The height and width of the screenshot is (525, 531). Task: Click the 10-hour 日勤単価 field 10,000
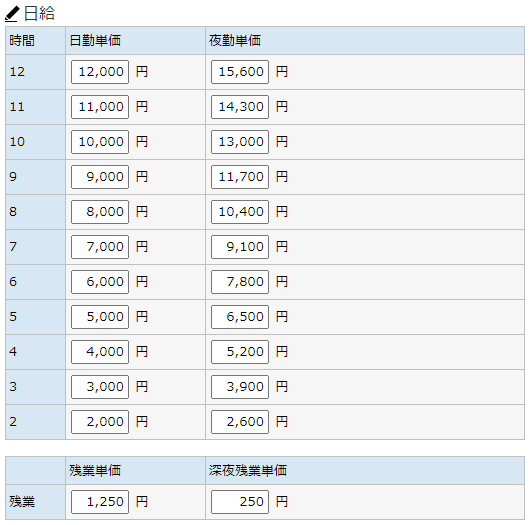coord(100,142)
